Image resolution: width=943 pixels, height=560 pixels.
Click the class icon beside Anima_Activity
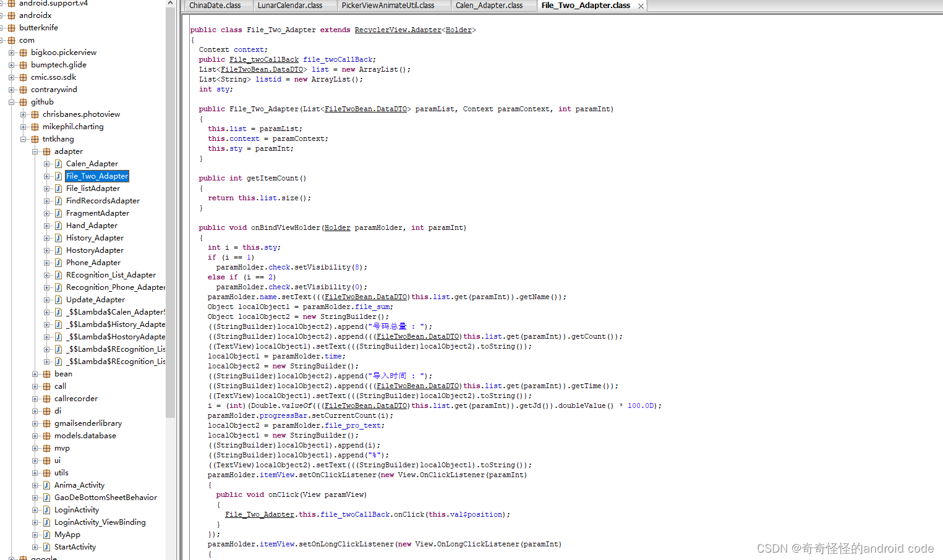tap(46, 485)
